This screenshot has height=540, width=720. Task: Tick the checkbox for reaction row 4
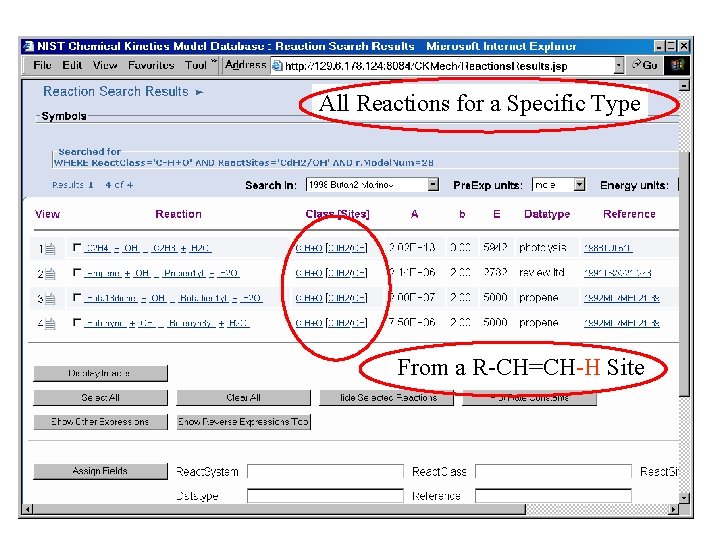pyautogui.click(x=77, y=322)
